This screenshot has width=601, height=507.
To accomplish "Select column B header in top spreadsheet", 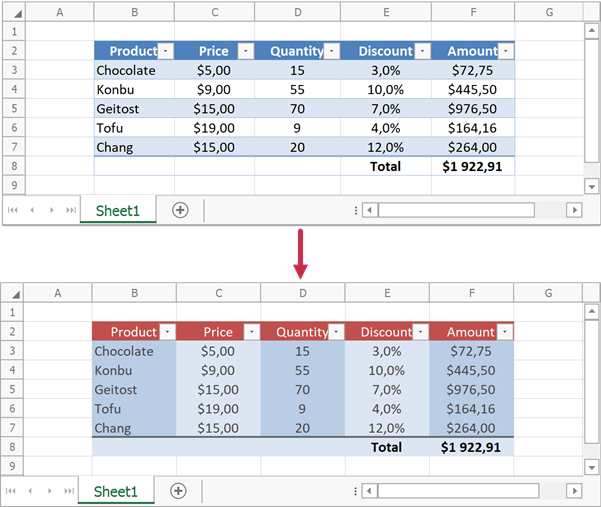I will coord(134,12).
